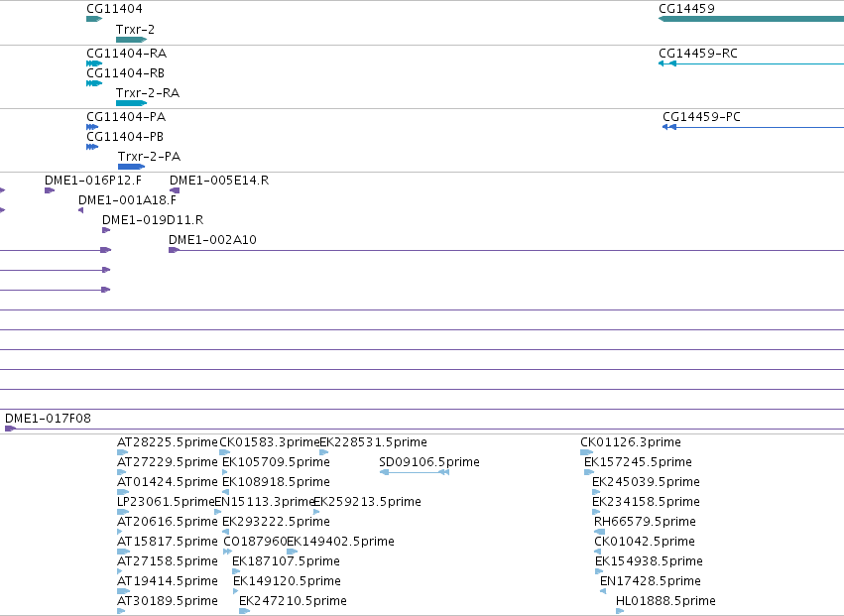Select EST EK105709.5prime
Image resolution: width=844 pixels, height=616 pixels.
[x=276, y=462]
